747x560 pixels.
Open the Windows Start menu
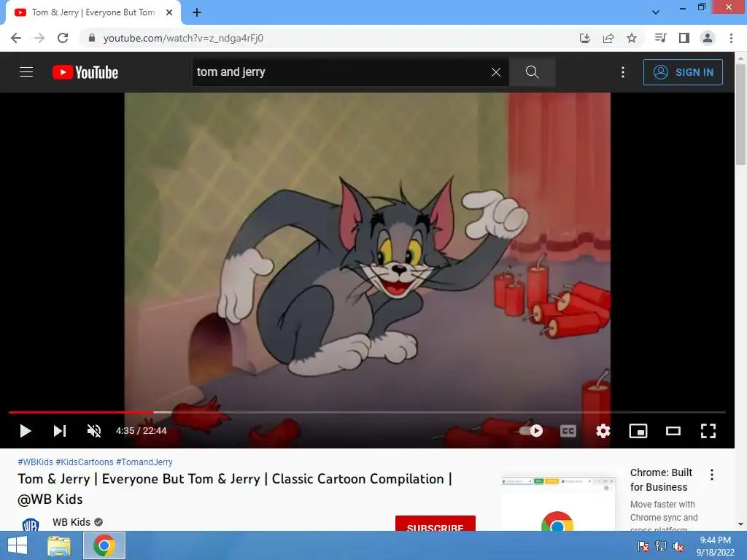pyautogui.click(x=18, y=545)
